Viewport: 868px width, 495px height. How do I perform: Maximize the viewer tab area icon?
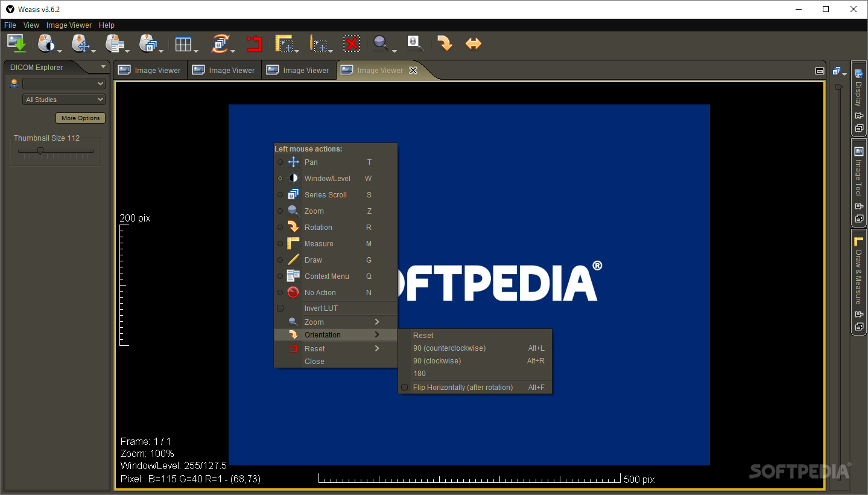click(x=819, y=71)
